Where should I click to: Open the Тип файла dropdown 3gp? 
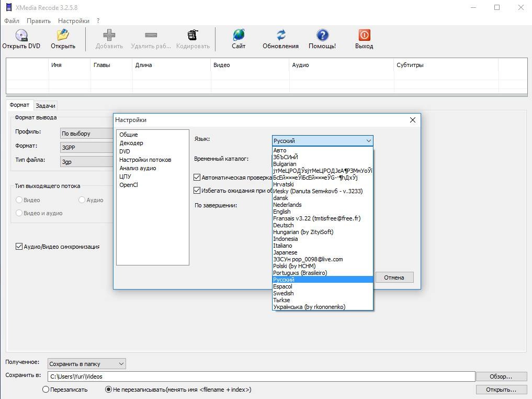[x=87, y=162]
